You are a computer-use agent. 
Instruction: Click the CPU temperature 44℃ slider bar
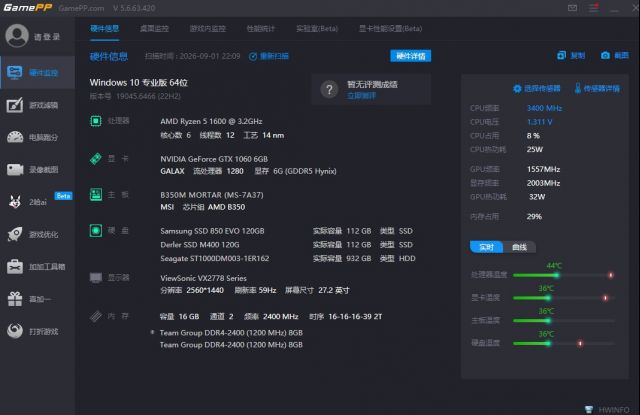pyautogui.click(x=563, y=275)
